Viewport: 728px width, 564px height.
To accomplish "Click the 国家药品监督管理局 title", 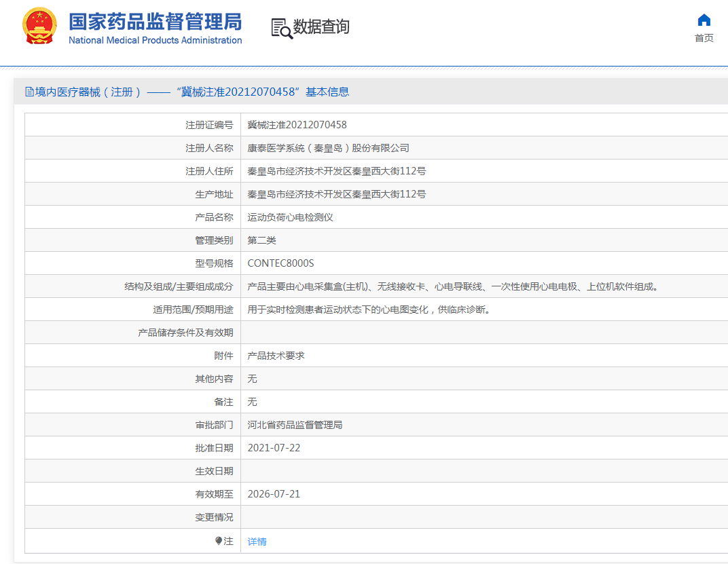I will pyautogui.click(x=155, y=21).
